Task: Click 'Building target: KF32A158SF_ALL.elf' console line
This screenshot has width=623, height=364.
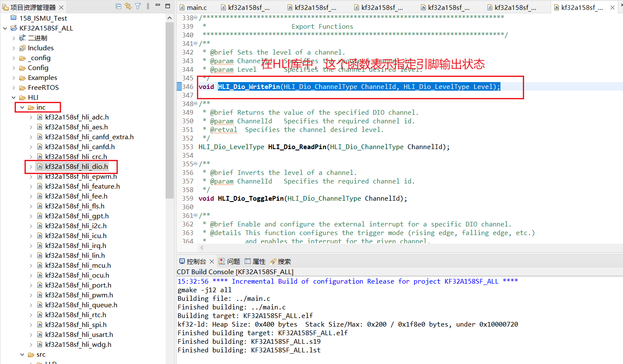Action: pyautogui.click(x=245, y=315)
